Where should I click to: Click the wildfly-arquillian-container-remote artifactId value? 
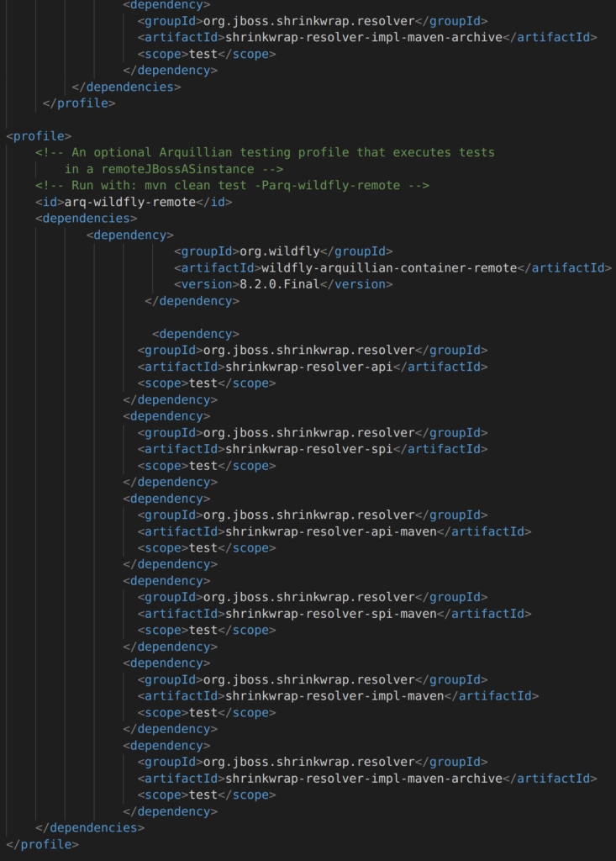389,268
